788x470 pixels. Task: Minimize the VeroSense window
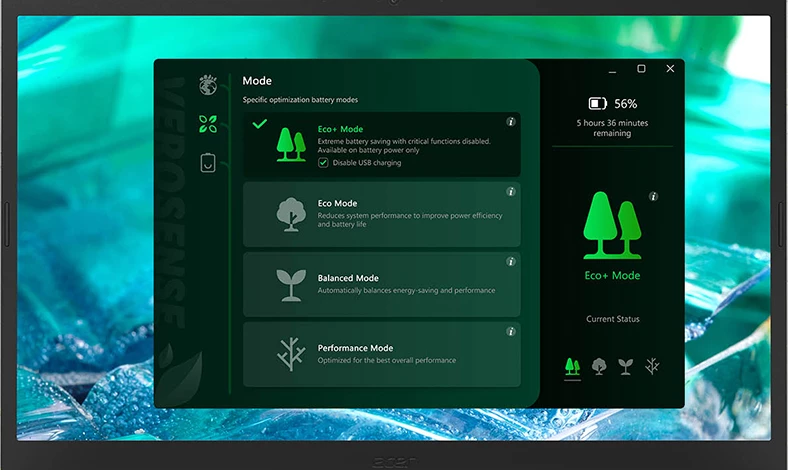point(612,69)
